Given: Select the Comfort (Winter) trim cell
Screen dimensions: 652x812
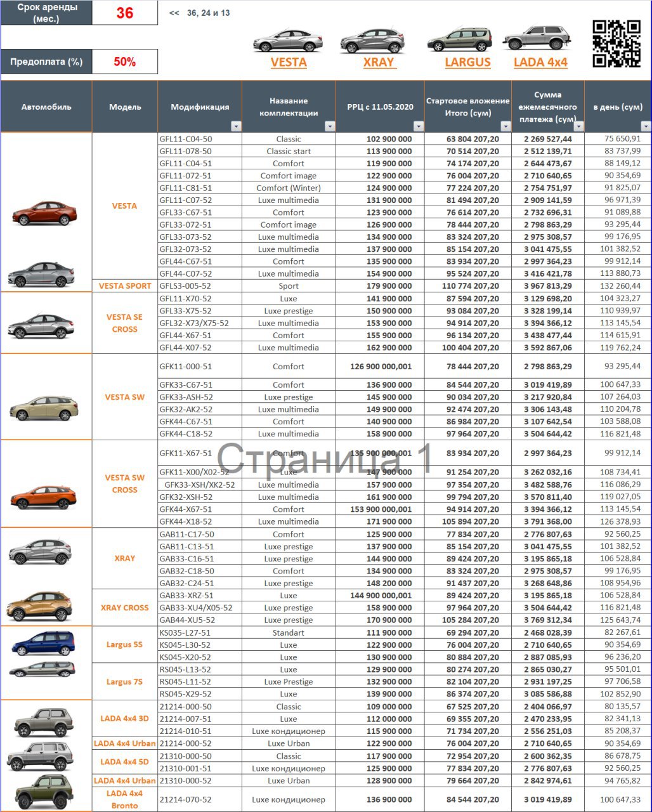Looking at the screenshot, I should click(x=289, y=188).
